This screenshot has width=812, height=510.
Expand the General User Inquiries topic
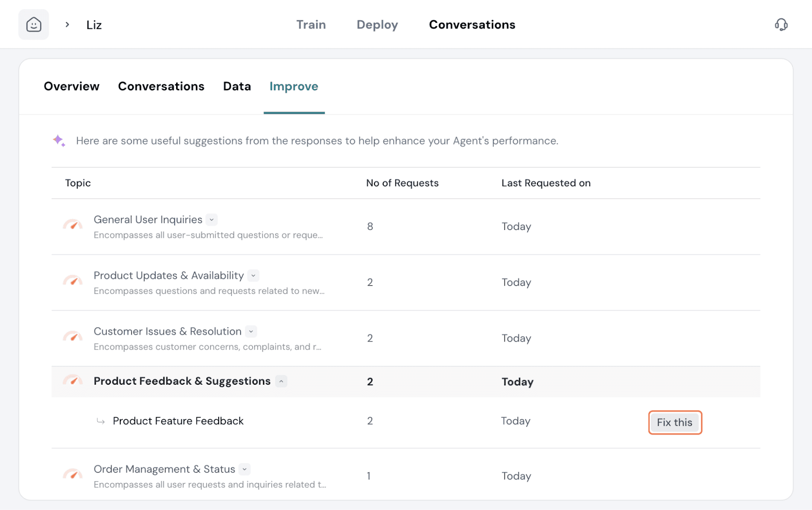pyautogui.click(x=212, y=220)
